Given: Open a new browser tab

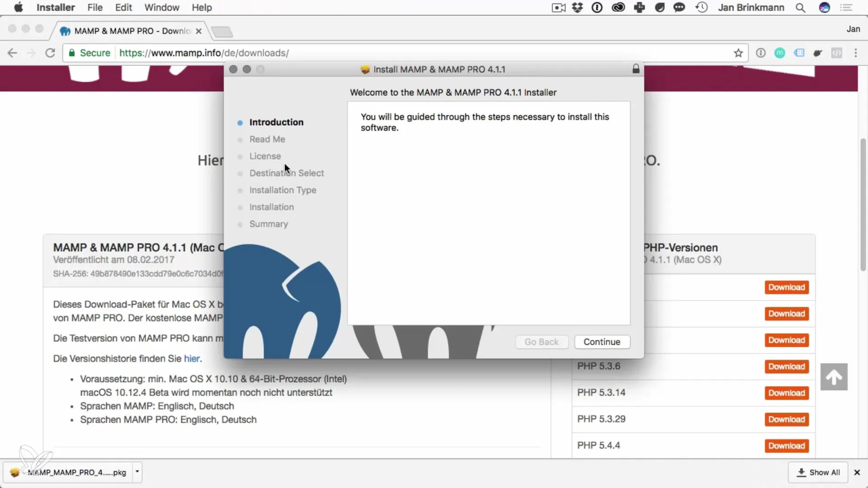Looking at the screenshot, I should tap(222, 32).
